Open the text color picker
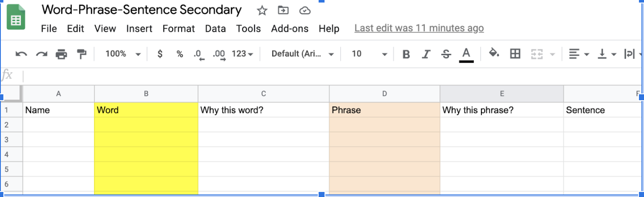Image resolution: width=644 pixels, height=197 pixels. [x=466, y=54]
